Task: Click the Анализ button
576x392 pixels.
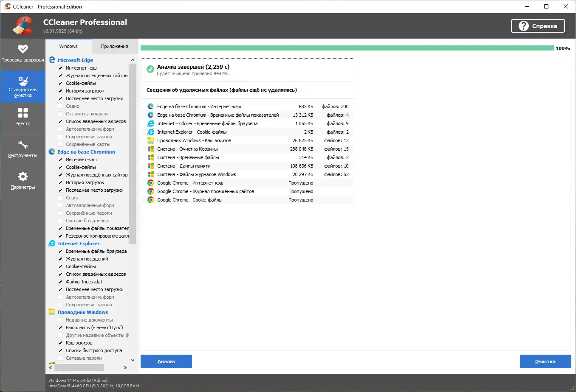Action: (166, 361)
